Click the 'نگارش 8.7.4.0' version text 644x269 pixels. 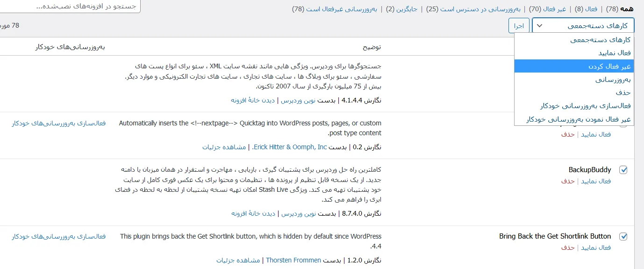click(x=362, y=213)
